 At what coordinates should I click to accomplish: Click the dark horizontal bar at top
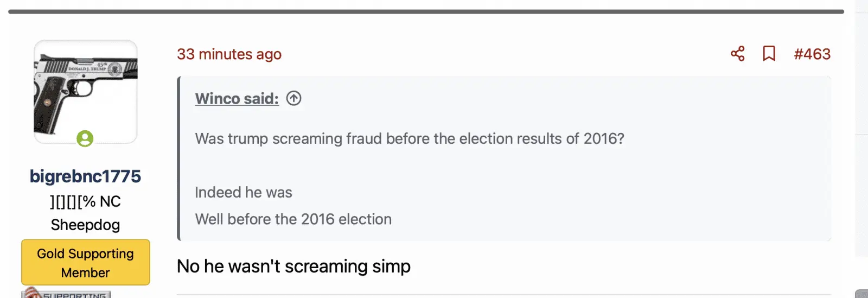coord(426,11)
